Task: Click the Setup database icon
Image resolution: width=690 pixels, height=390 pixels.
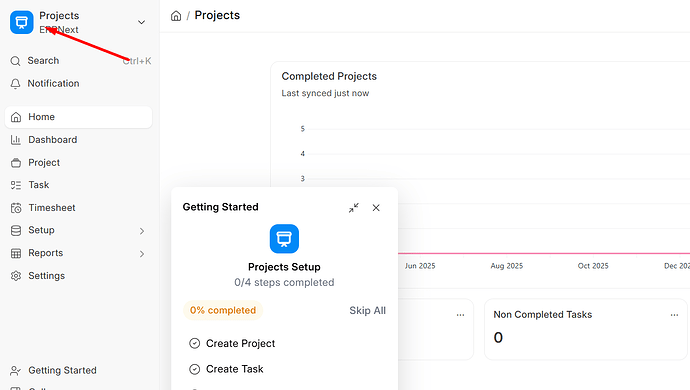Action: pos(16,231)
